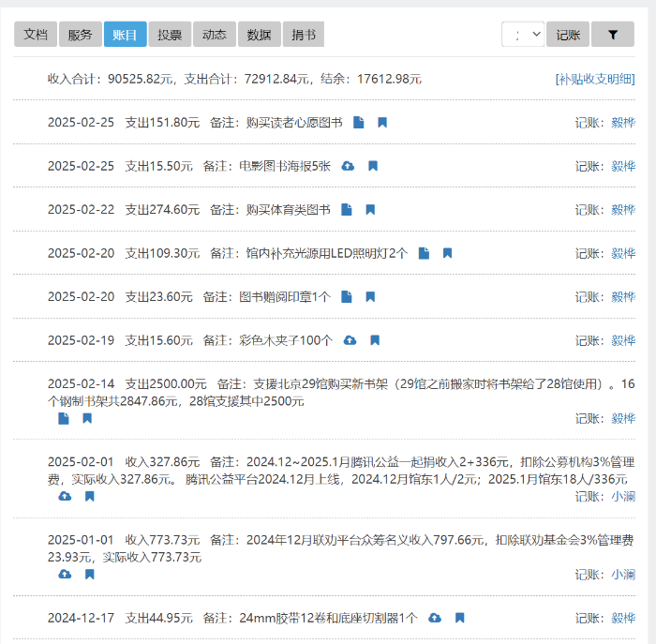The height and width of the screenshot is (644, 656).
Task: Open the 投票 tab
Action: click(170, 35)
